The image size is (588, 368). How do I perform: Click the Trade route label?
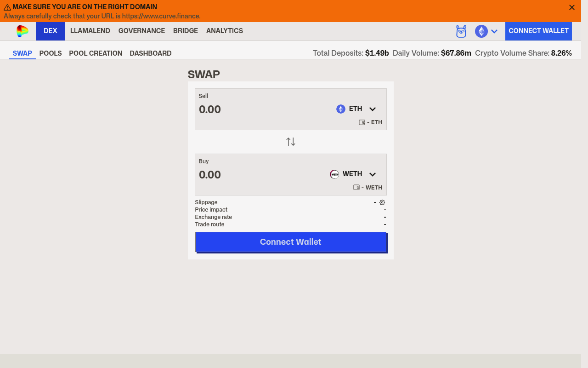[209, 224]
